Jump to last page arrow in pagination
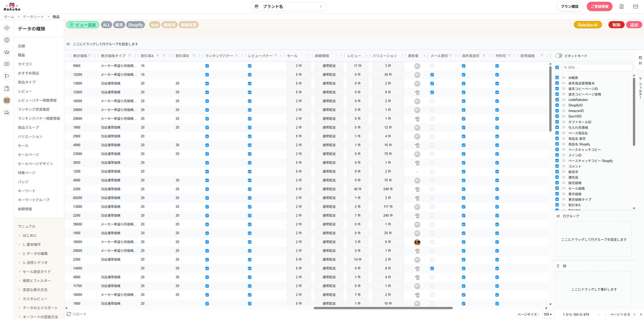This screenshot has width=644, height=319. (641, 314)
